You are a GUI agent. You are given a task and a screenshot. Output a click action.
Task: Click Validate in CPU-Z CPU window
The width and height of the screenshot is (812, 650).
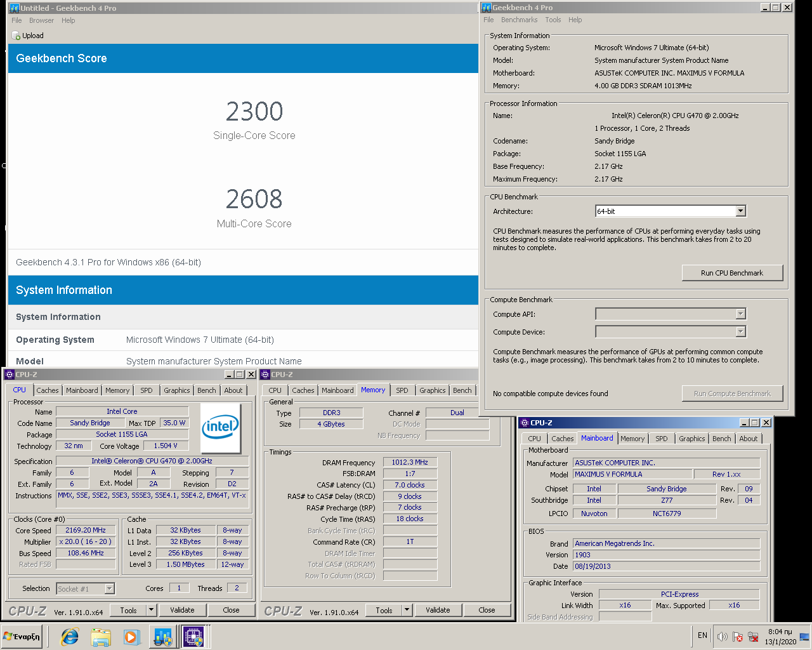182,610
